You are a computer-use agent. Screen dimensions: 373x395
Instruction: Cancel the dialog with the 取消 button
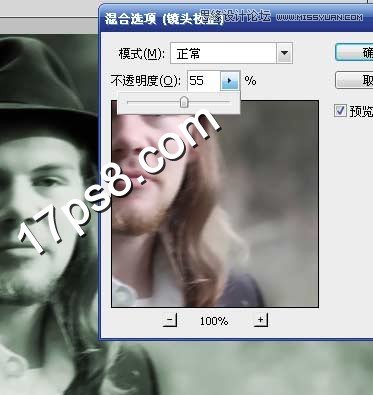pyautogui.click(x=354, y=80)
